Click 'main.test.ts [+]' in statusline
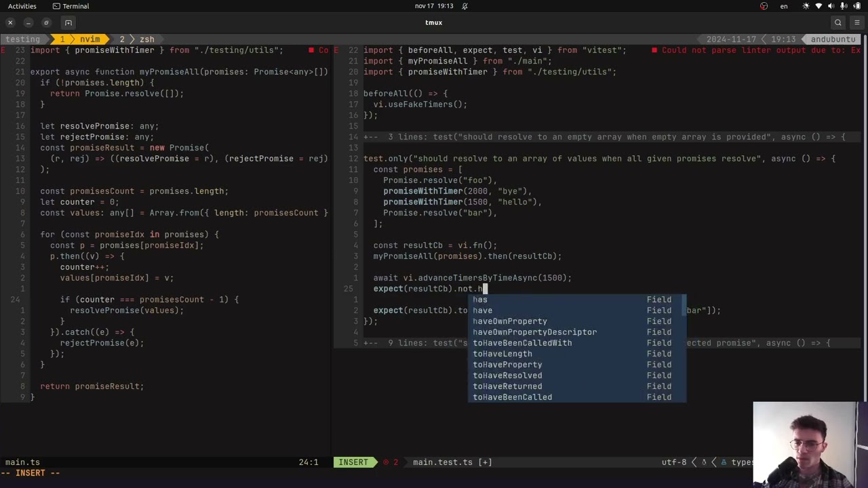 point(452,462)
